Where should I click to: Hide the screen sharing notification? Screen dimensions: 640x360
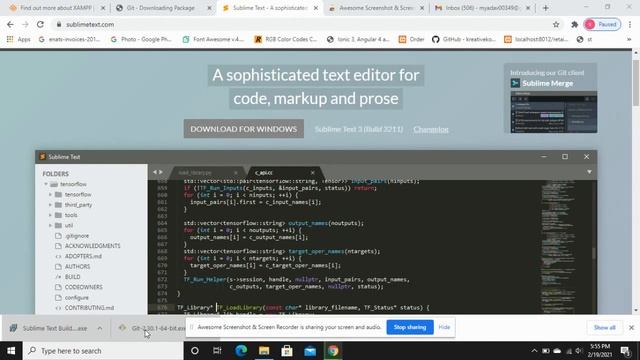444,327
